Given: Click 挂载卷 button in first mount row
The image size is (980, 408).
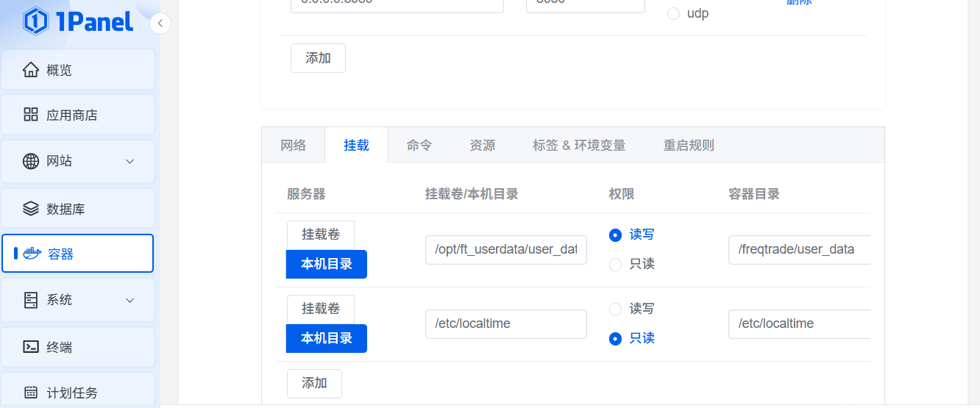Looking at the screenshot, I should [x=321, y=235].
